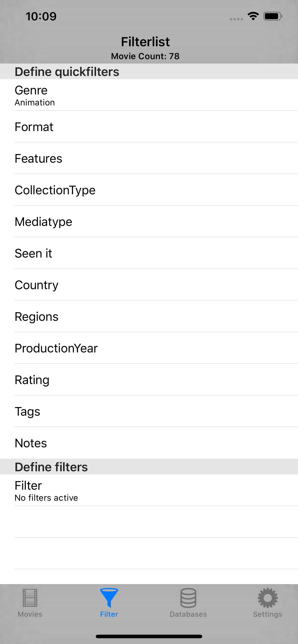The image size is (298, 644).
Task: Open the ProductionYear quickfilter
Action: coord(149,348)
